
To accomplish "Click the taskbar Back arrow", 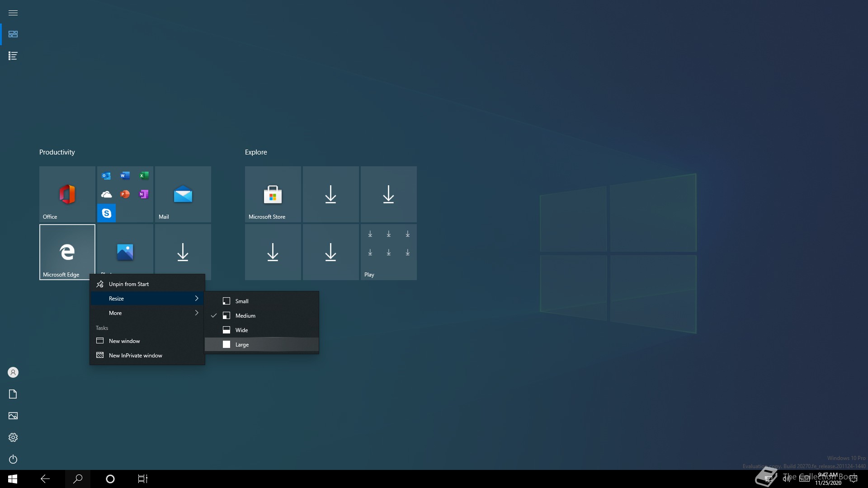I will (45, 479).
